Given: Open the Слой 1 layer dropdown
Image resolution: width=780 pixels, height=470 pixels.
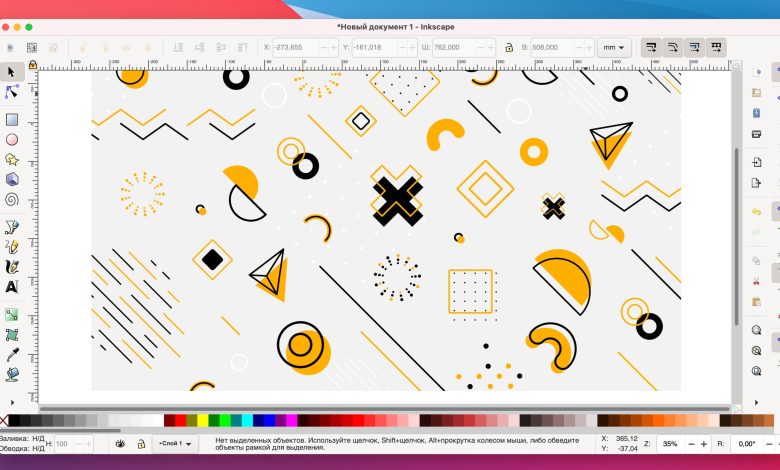Looking at the screenshot, I should (x=174, y=443).
